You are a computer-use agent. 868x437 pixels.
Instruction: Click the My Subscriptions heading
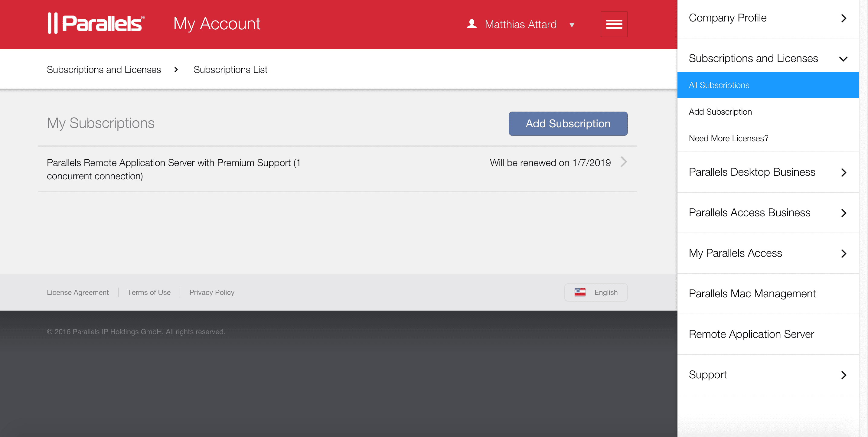pyautogui.click(x=100, y=123)
